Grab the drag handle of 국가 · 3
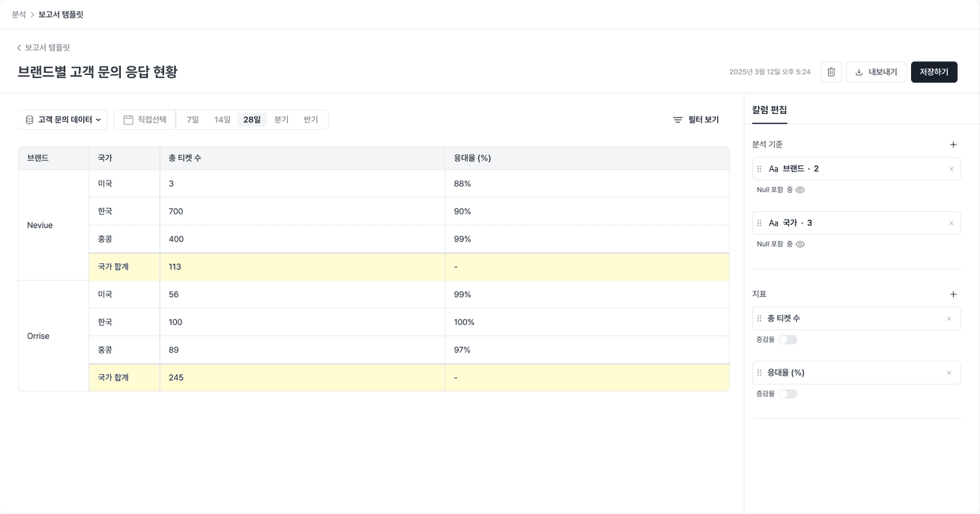This screenshot has width=980, height=514. [759, 223]
